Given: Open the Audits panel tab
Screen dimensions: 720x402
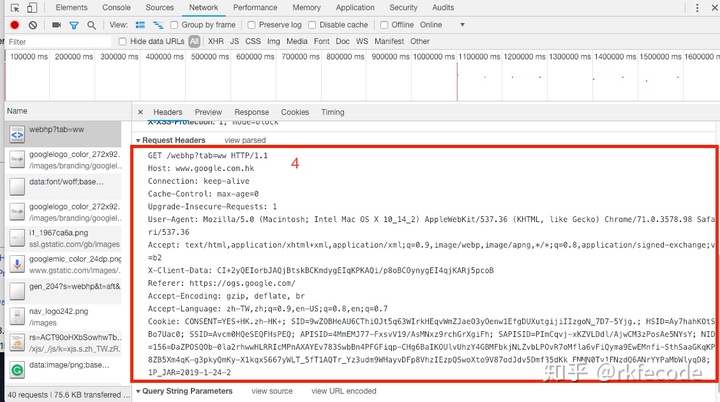Looking at the screenshot, I should pos(443,7).
